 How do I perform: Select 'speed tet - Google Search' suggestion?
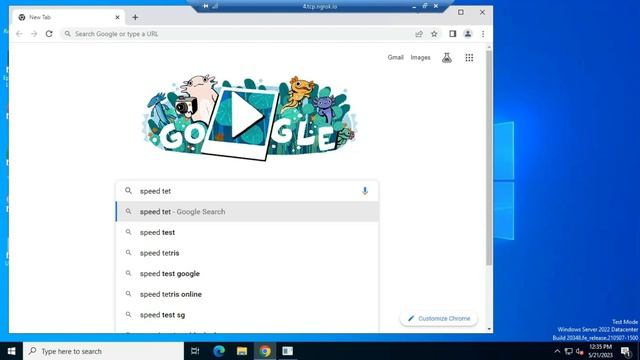(x=247, y=211)
